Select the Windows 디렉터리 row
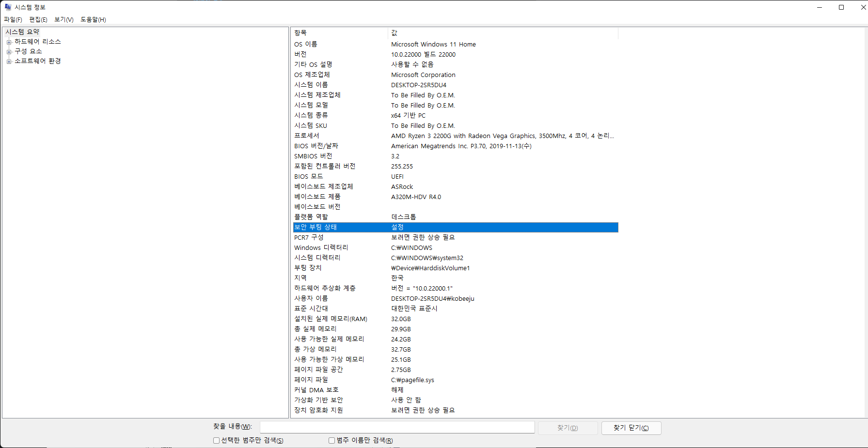The height and width of the screenshot is (448, 868). (456, 247)
